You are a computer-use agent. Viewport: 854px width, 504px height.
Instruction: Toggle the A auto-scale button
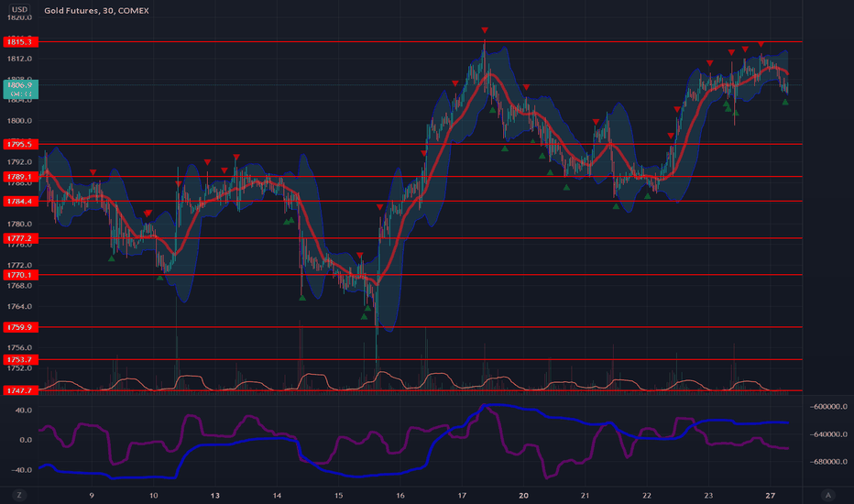tap(828, 495)
